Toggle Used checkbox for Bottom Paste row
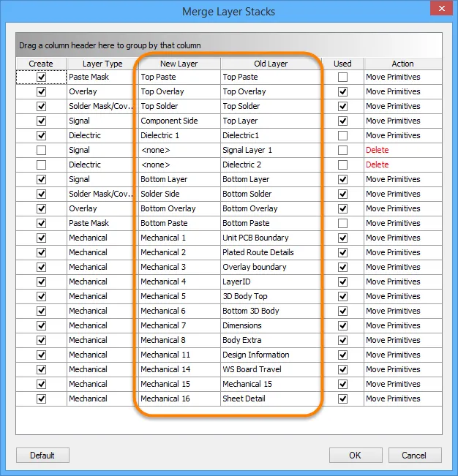Viewport: 458px width, 476px height. point(342,224)
